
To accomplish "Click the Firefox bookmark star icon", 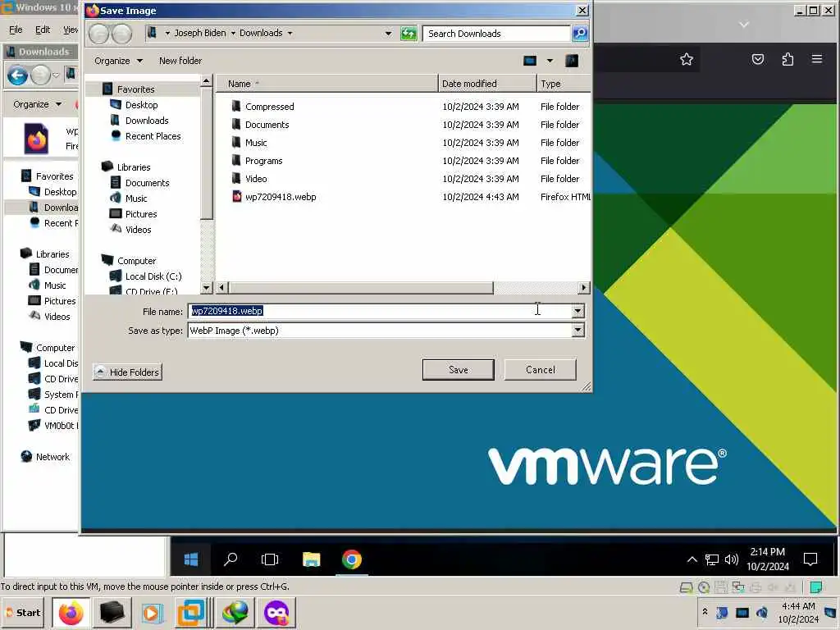I will [x=687, y=59].
